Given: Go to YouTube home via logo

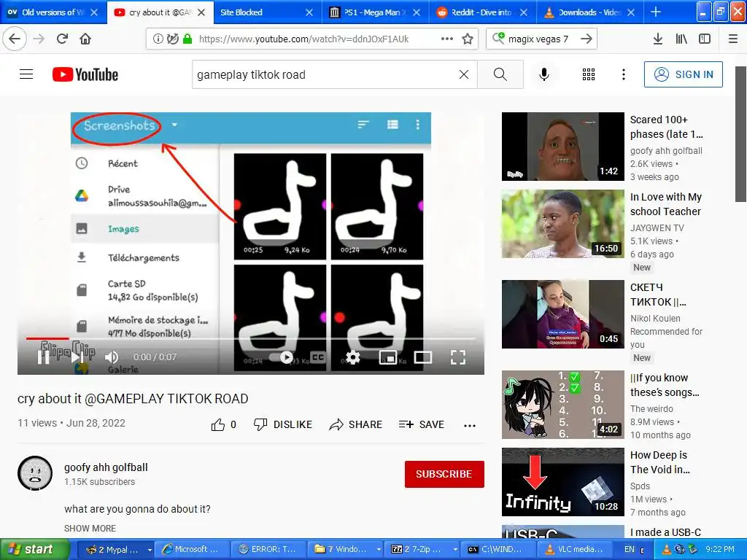Looking at the screenshot, I should tap(85, 74).
